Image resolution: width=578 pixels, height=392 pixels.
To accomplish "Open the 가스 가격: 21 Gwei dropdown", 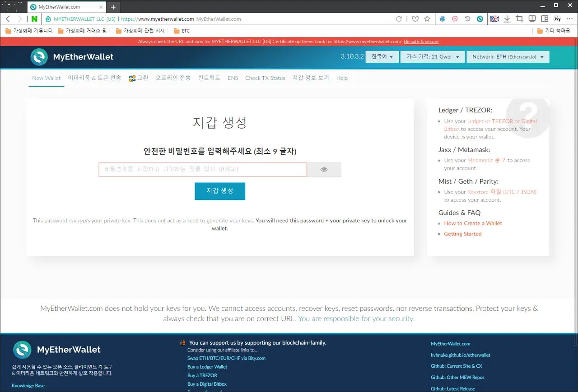I will (x=433, y=57).
